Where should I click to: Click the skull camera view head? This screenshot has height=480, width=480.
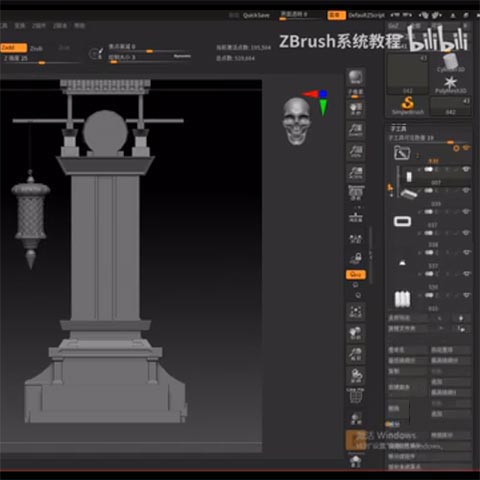point(296,121)
